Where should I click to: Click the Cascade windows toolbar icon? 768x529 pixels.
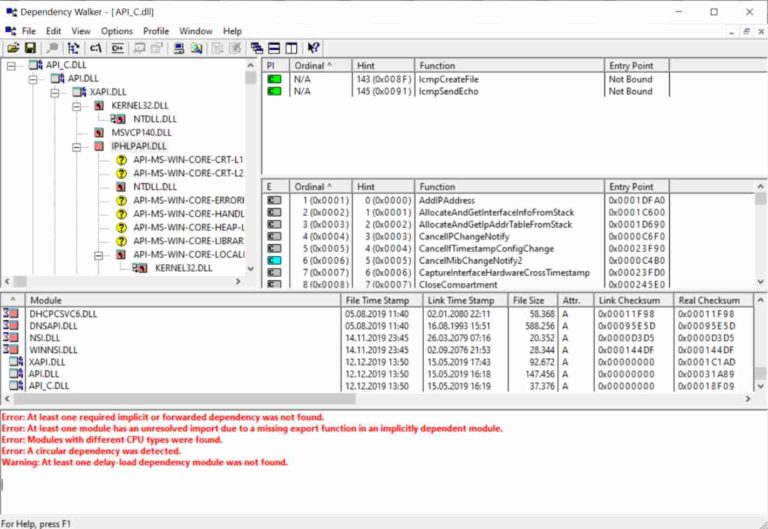pos(257,48)
